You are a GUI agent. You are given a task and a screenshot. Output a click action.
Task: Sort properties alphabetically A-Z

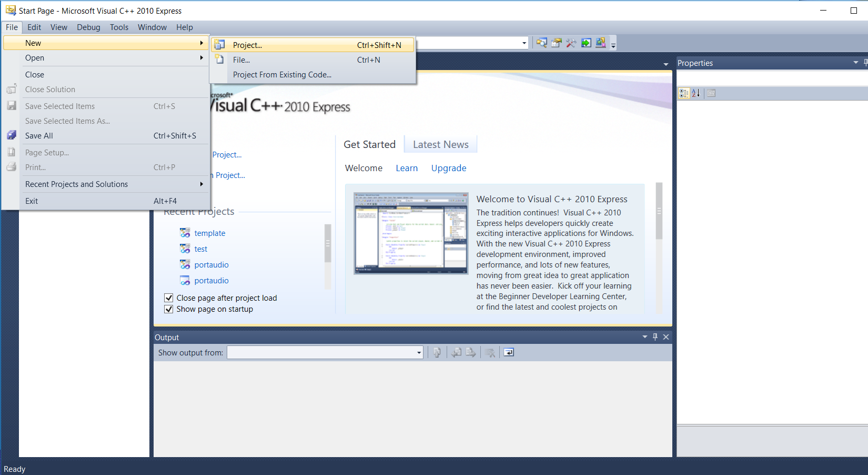point(696,93)
